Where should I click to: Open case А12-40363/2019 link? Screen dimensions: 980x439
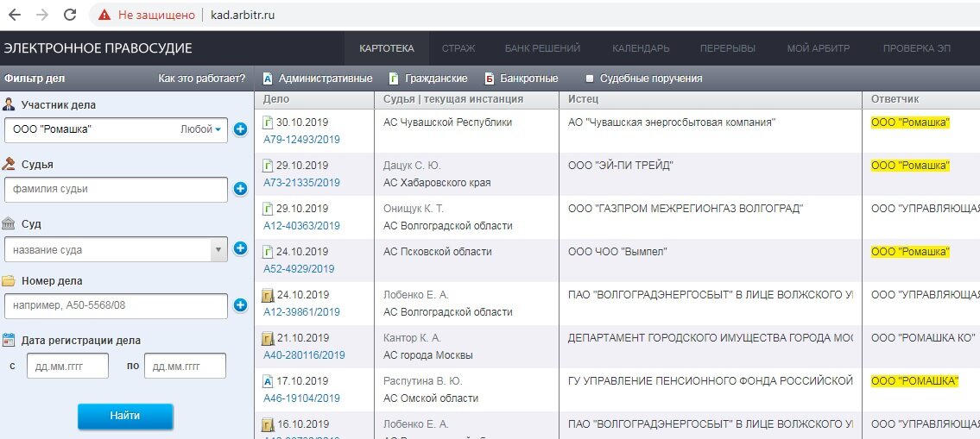(x=301, y=225)
